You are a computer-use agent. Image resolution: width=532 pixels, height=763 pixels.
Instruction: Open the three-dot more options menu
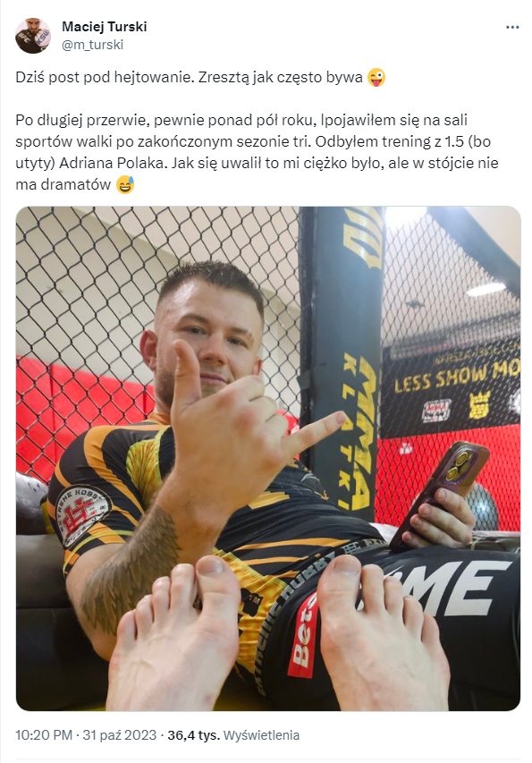tap(512, 27)
